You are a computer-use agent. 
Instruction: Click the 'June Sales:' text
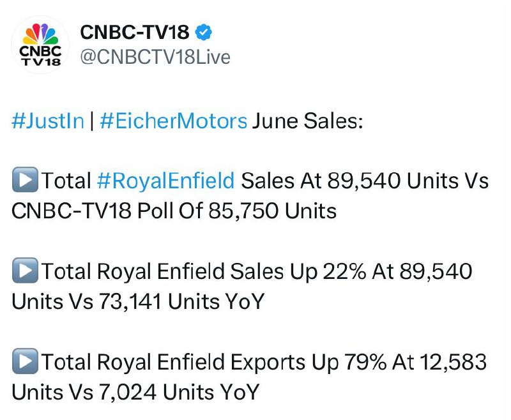[x=307, y=121]
